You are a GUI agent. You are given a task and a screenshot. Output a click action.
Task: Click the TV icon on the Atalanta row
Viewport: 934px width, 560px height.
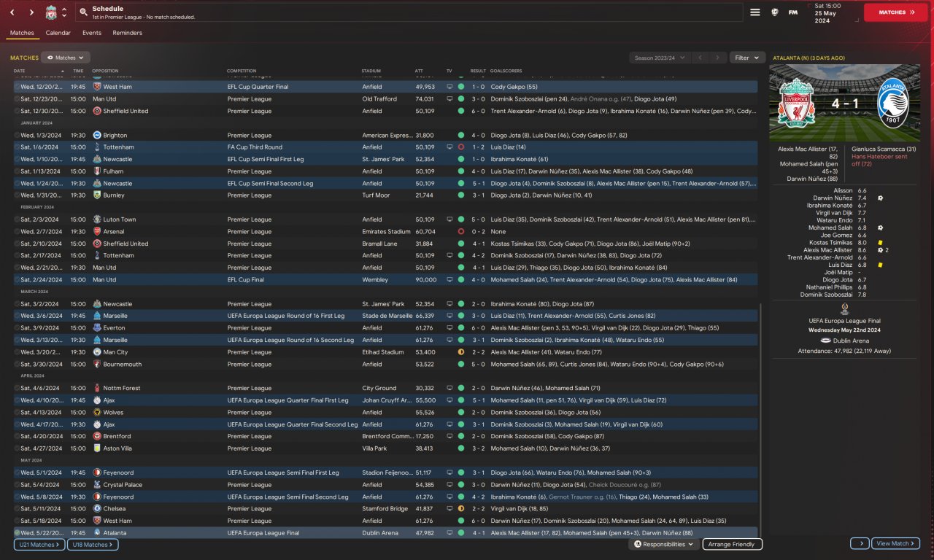(449, 533)
